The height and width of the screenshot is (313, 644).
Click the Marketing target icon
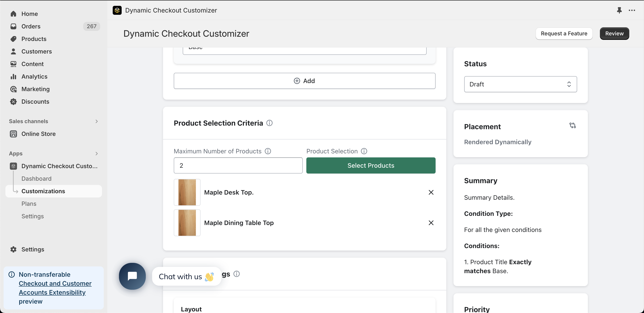(x=13, y=89)
